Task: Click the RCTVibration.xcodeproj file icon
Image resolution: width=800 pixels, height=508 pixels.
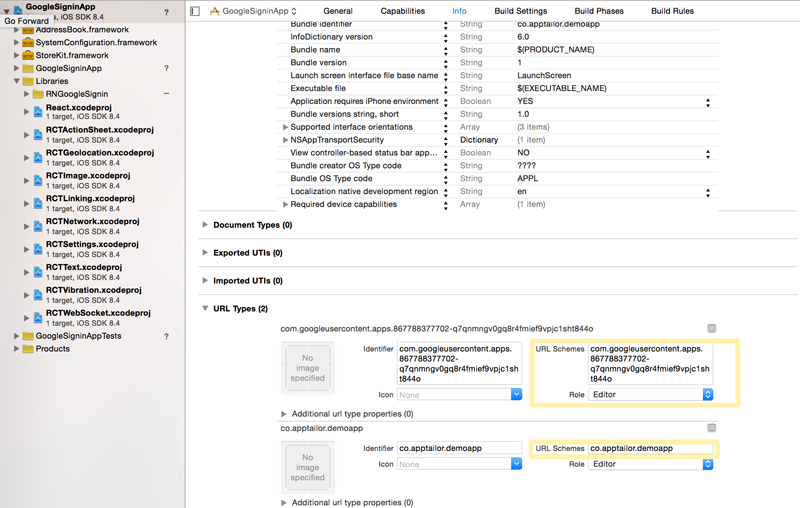Action: pyautogui.click(x=38, y=295)
